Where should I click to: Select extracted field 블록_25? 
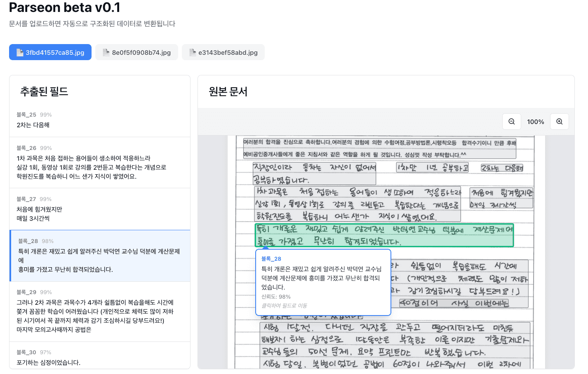coord(99,120)
